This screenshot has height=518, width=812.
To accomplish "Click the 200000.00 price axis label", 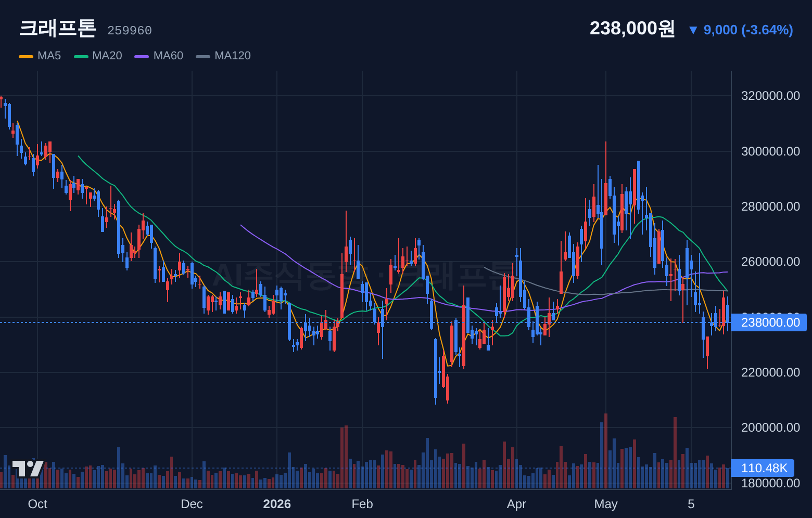I will point(770,428).
